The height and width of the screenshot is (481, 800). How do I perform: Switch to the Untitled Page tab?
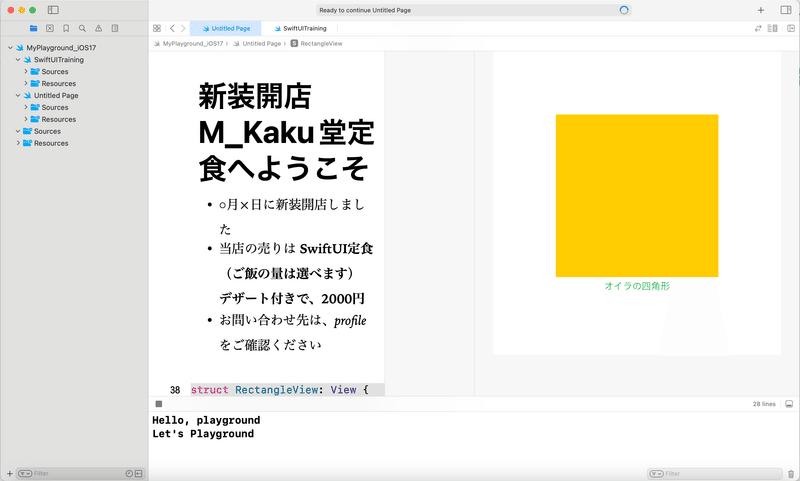tap(226, 29)
